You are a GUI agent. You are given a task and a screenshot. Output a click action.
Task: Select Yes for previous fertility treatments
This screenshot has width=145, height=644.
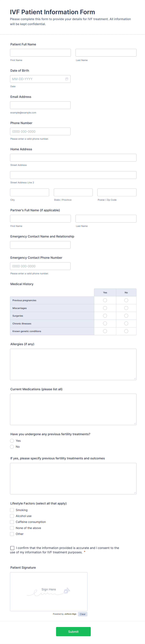point(12,441)
